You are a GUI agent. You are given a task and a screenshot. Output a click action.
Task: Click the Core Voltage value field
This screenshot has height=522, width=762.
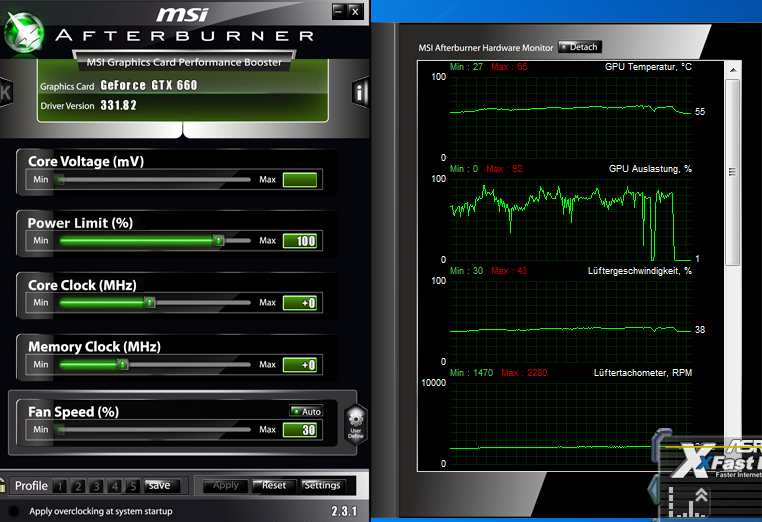[300, 180]
